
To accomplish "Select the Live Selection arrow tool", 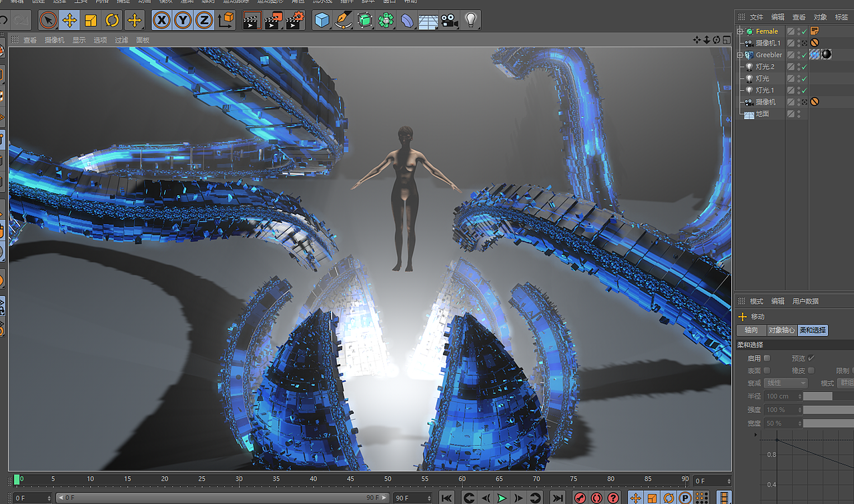I will point(48,20).
